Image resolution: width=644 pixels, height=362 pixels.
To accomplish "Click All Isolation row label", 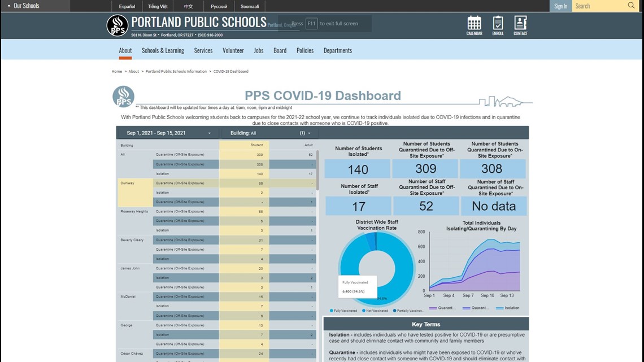I will point(162,173).
